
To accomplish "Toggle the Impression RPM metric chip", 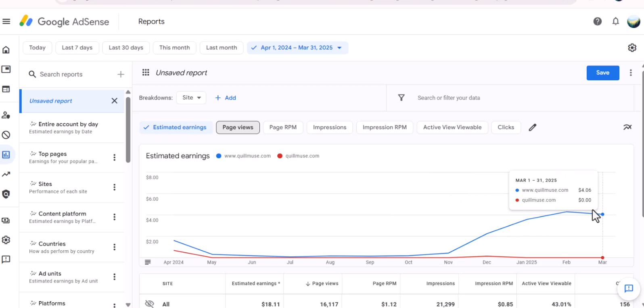I will click(x=385, y=127).
